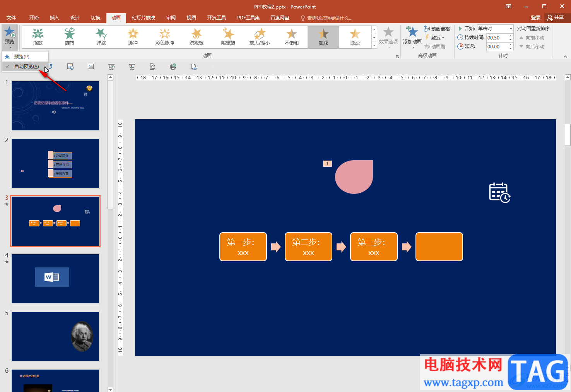This screenshot has width=571, height=392.
Task: Switch to the PDF工具集 ribbon tab
Action: point(248,18)
